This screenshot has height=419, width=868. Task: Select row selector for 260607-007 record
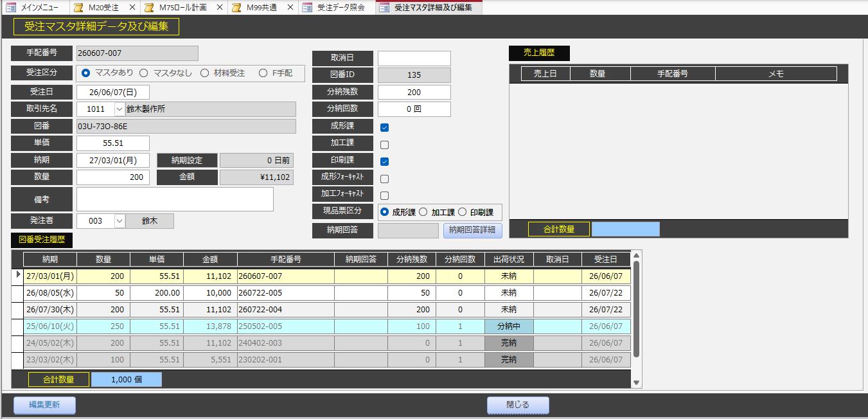pyautogui.click(x=18, y=276)
